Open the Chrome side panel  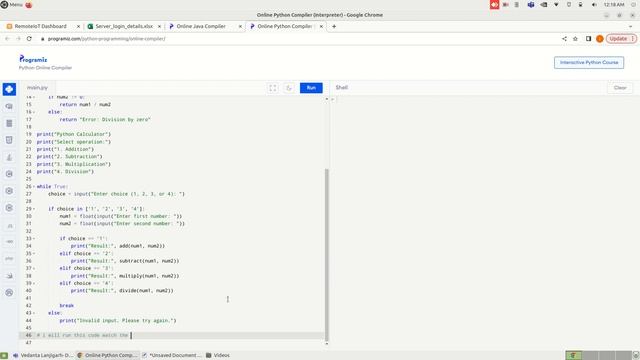(588, 38)
